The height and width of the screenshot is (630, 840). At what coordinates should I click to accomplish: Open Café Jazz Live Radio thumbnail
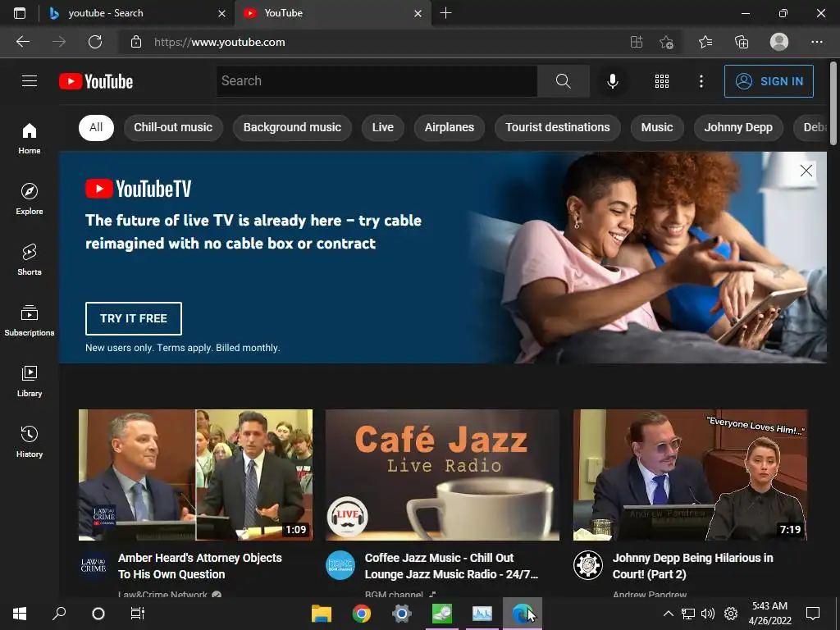pos(442,475)
